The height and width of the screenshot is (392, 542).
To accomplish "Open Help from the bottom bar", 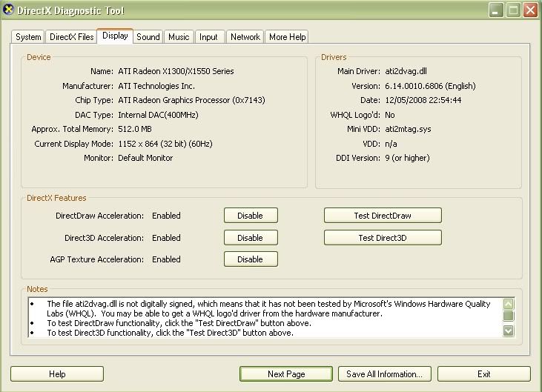I will [57, 374].
